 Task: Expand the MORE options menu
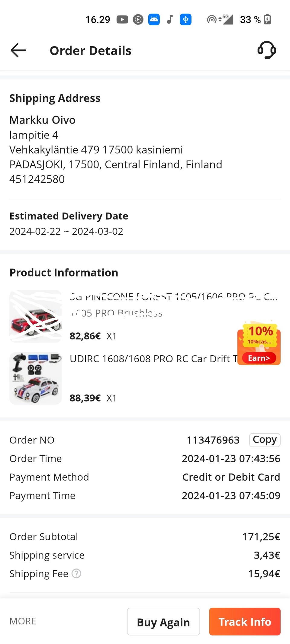click(23, 621)
